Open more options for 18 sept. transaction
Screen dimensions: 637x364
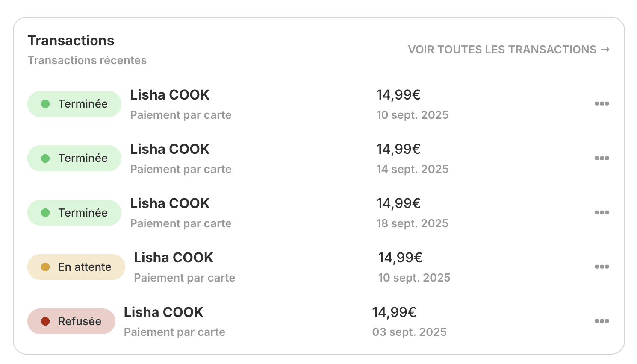click(602, 212)
